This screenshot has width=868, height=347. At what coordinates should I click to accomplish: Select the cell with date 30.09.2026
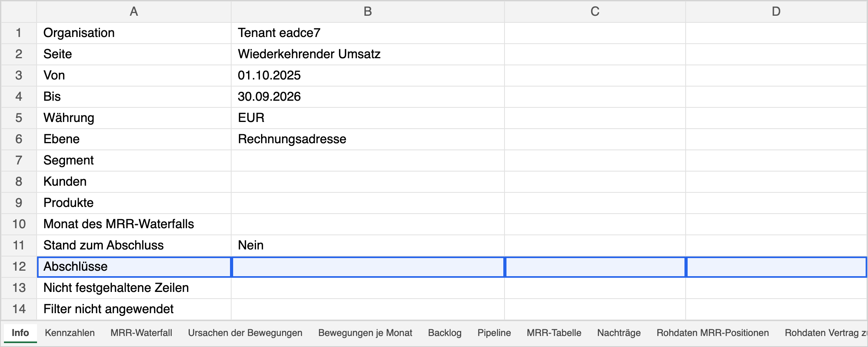pyautogui.click(x=368, y=96)
